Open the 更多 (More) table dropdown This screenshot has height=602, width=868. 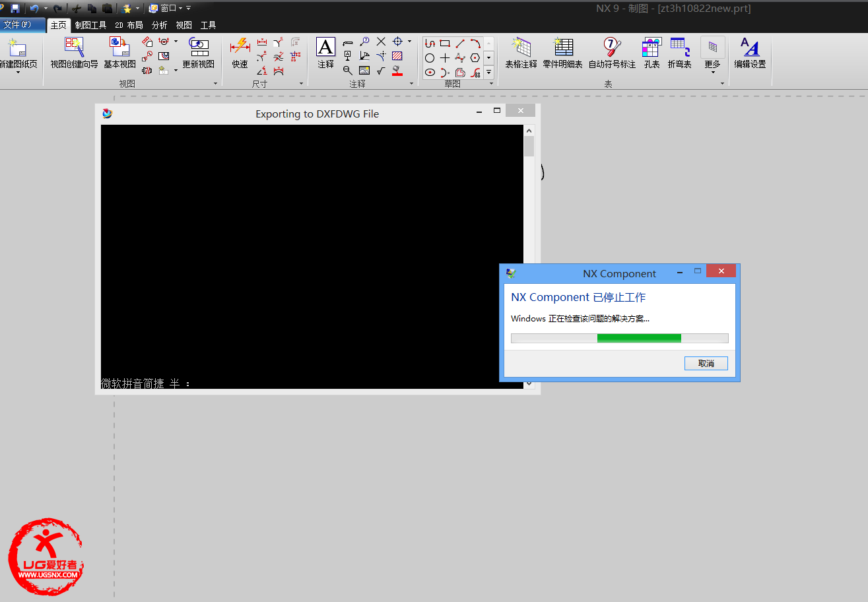713,55
